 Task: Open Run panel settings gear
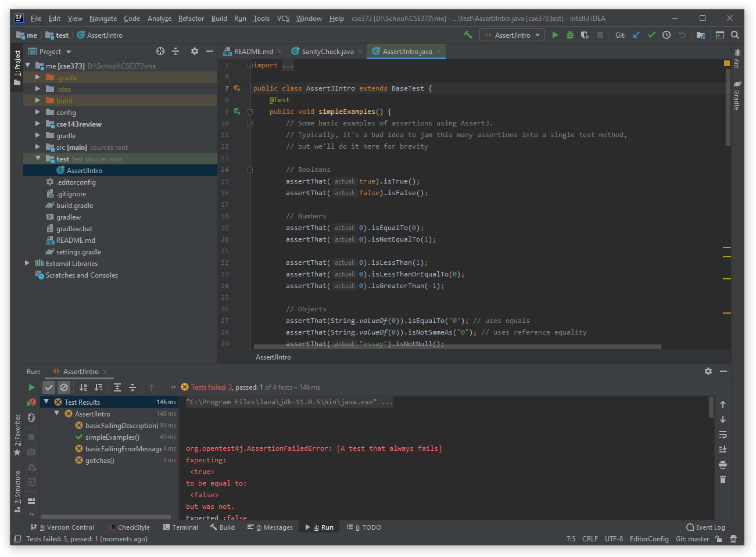(x=708, y=371)
